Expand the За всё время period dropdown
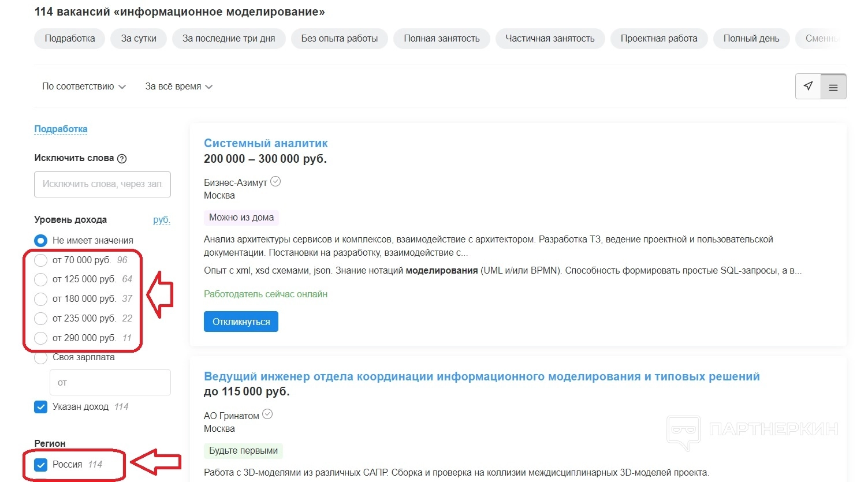The height and width of the screenshot is (482, 868). pos(178,87)
